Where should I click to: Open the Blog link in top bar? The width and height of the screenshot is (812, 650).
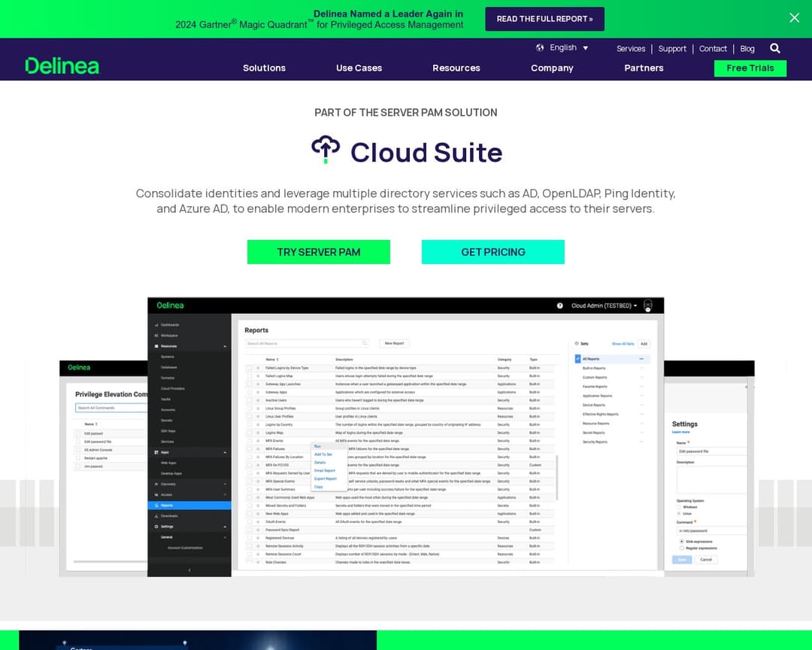[747, 49]
